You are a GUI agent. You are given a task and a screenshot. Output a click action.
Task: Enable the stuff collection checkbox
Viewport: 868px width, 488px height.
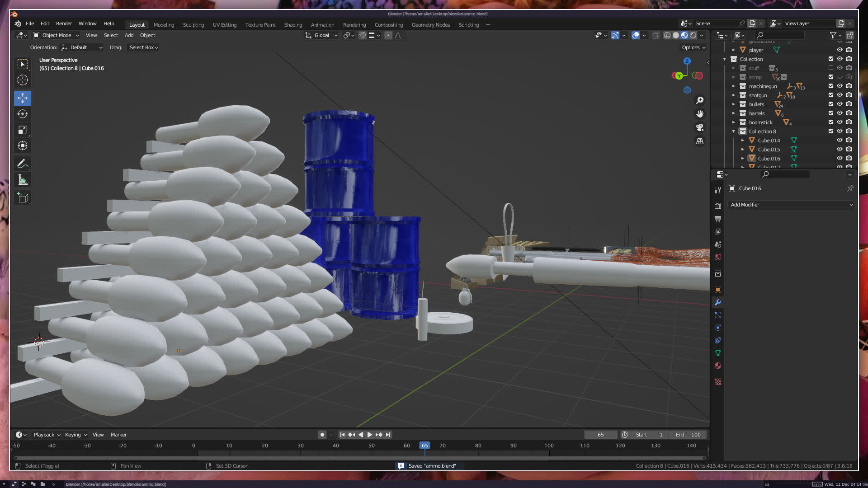click(x=831, y=68)
